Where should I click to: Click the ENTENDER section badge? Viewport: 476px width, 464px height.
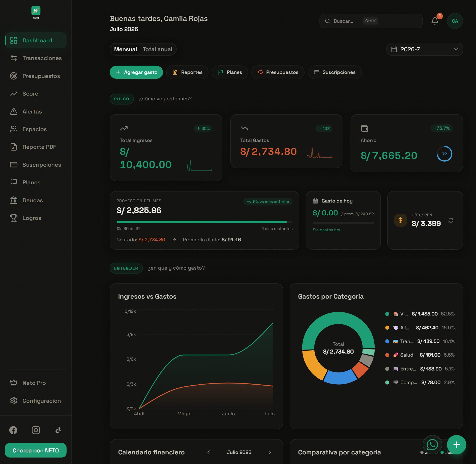tap(126, 268)
